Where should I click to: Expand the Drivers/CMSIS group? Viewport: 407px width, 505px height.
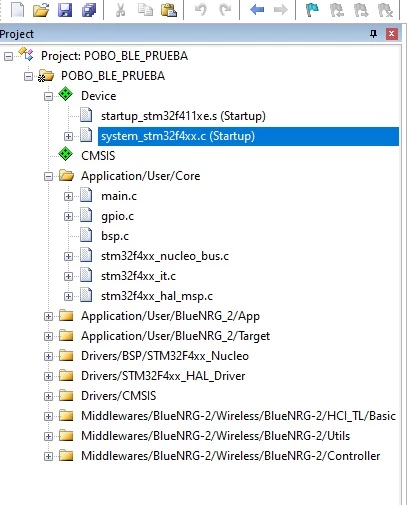pyautogui.click(x=48, y=396)
